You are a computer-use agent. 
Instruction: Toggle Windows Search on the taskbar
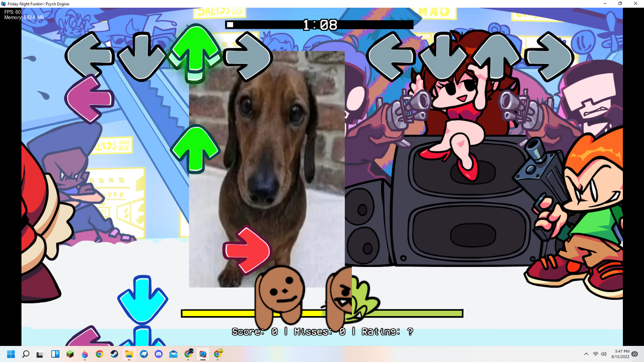point(26,354)
